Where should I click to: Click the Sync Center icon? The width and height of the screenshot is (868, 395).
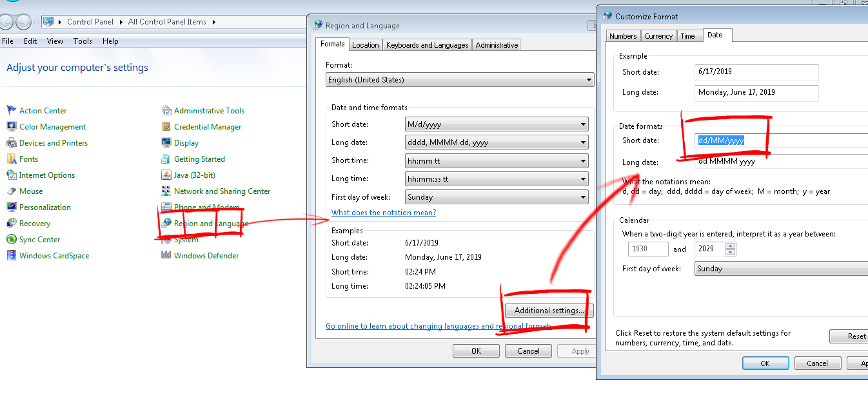pyautogui.click(x=11, y=240)
